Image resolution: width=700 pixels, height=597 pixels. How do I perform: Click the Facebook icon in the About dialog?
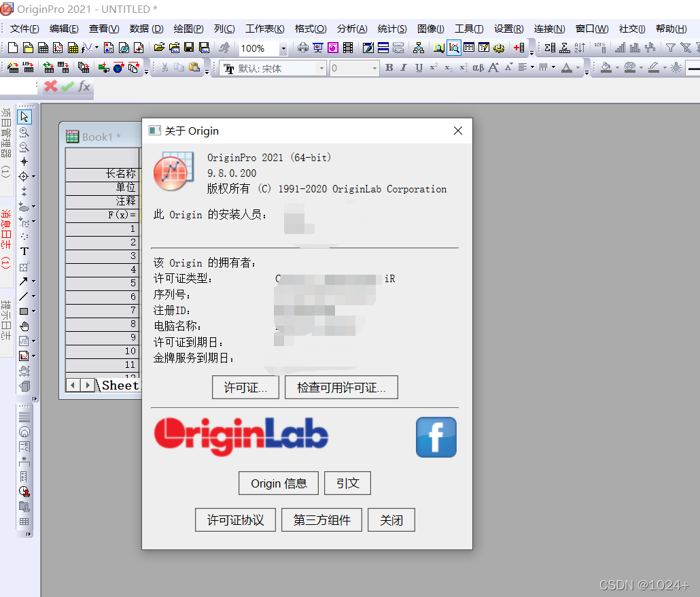[436, 437]
